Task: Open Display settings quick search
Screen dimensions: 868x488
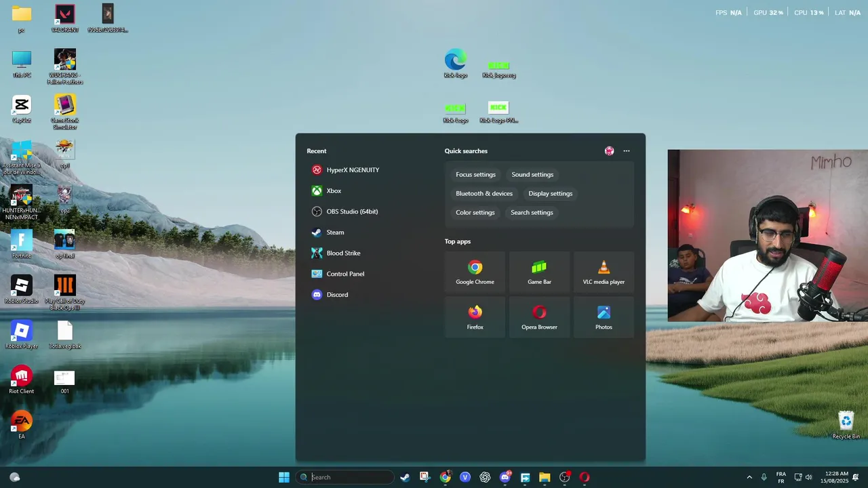Action: [550, 194]
